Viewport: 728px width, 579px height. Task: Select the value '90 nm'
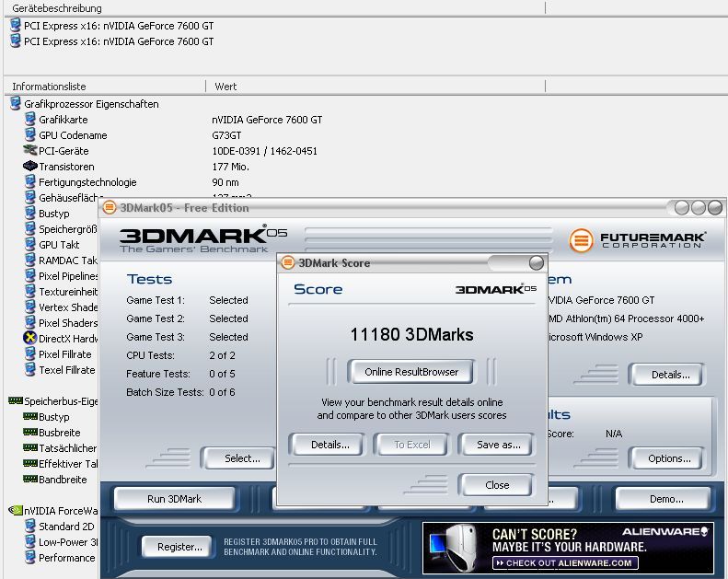[225, 182]
